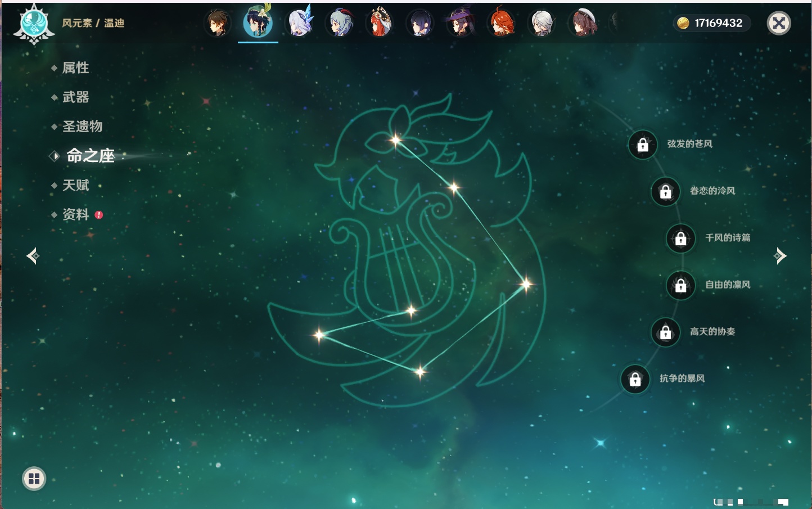Screen dimensions: 812x509
Task: Go to previous character with left arrow
Action: point(33,256)
